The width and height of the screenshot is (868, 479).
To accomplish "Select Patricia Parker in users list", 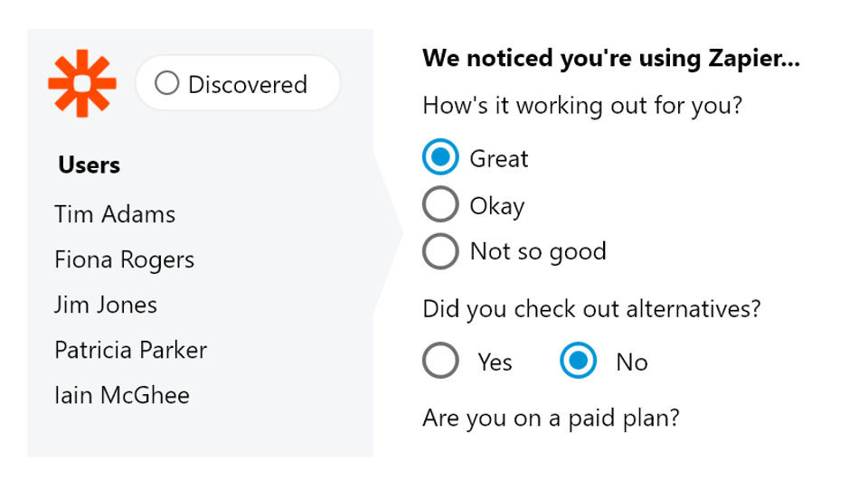I will pos(130,350).
